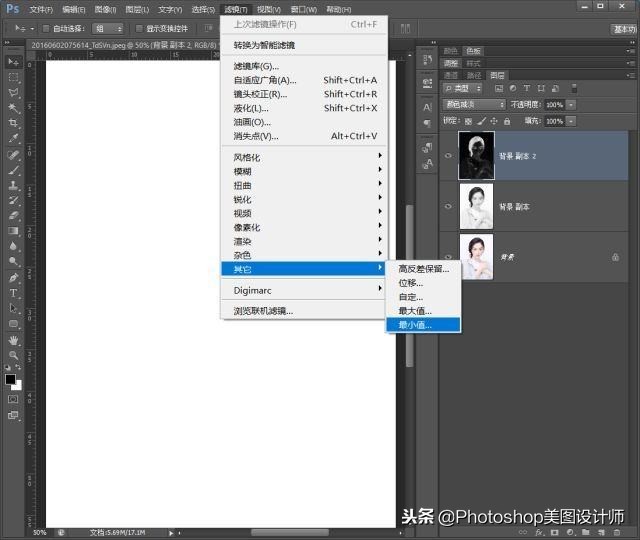Toggle layer filter on/off switch

click(x=574, y=88)
